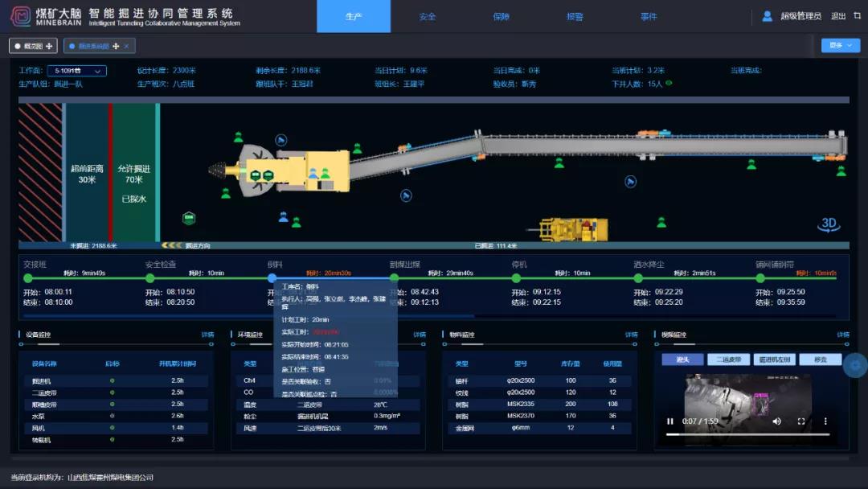The image size is (868, 489).
Task: Click camera marker under the long belt conveyor
Action: 631,181
